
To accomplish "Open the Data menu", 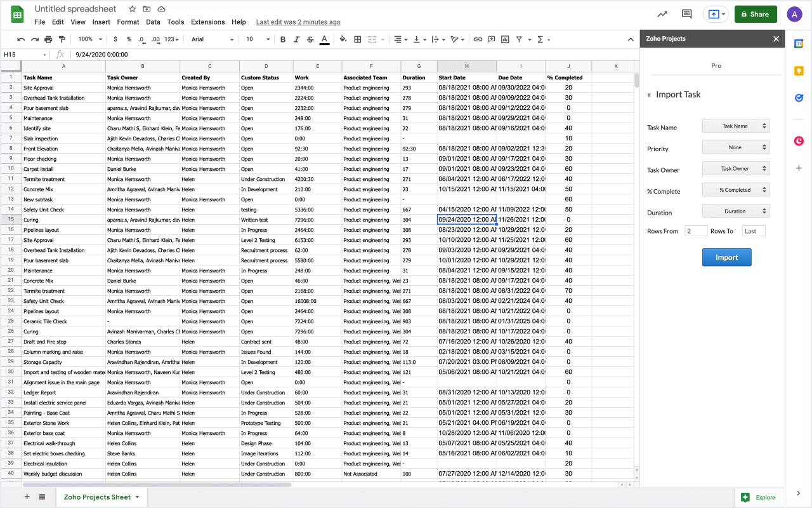I will coord(153,22).
